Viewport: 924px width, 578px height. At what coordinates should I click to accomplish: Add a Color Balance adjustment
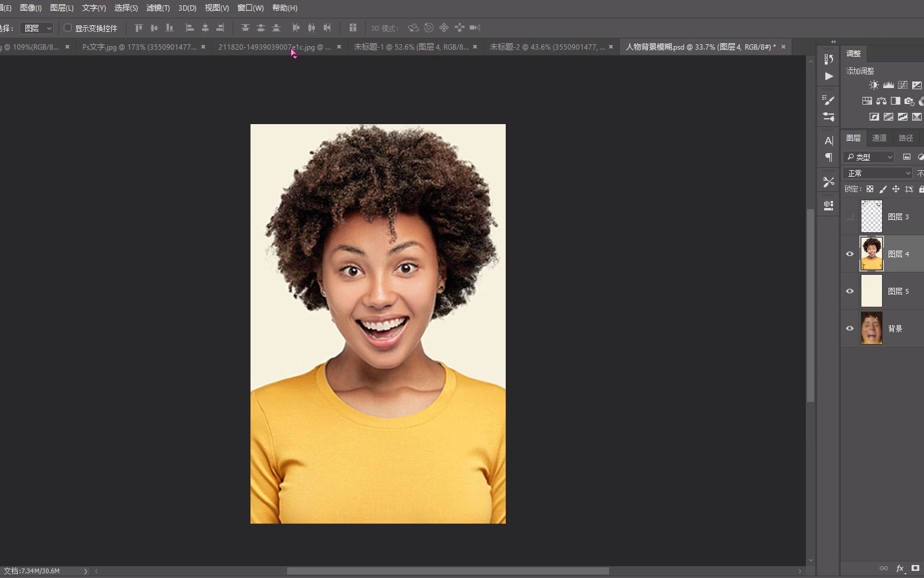881,101
